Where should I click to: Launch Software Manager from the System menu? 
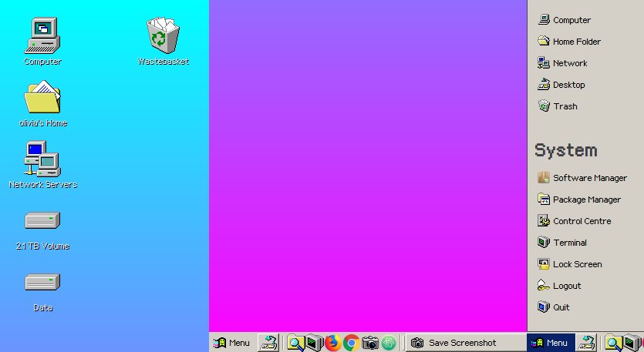pos(582,178)
